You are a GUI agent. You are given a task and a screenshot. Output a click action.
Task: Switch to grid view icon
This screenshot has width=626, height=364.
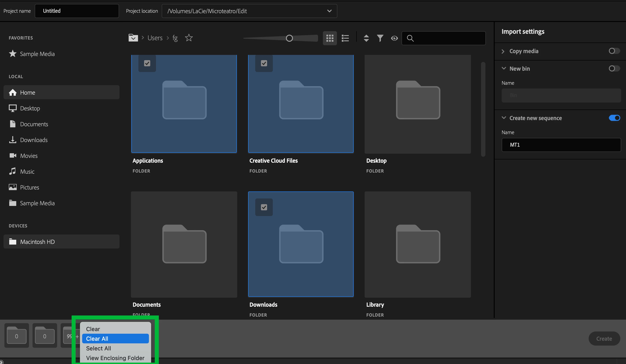[330, 38]
